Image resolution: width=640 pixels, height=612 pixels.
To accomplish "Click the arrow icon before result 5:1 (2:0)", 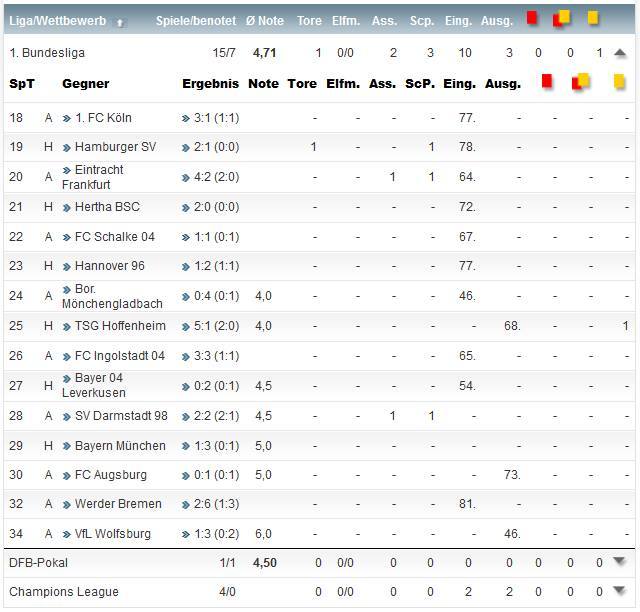I will click(186, 326).
